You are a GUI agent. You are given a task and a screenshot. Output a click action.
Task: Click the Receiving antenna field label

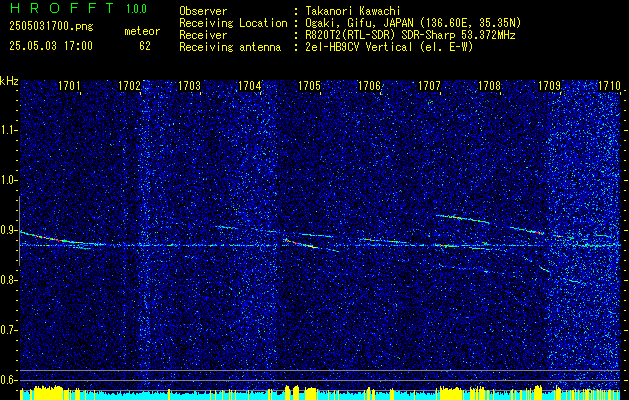point(230,47)
